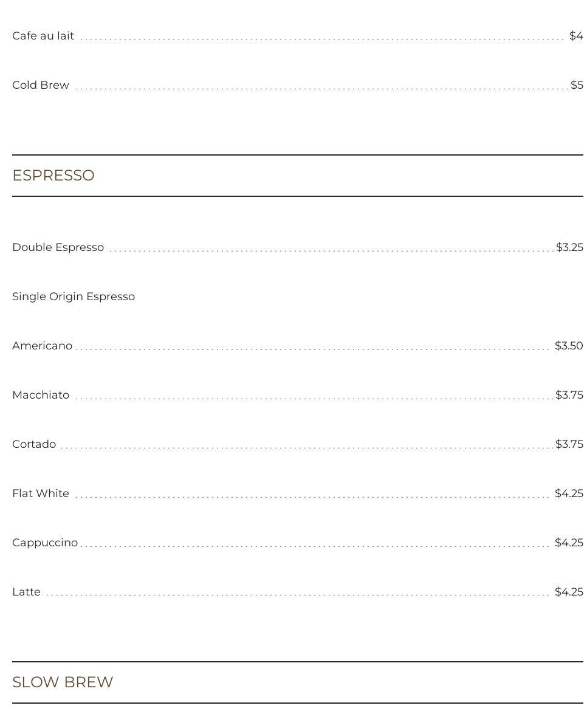The height and width of the screenshot is (728, 587).
Task: Click the Double Espresso item
Action: coord(58,247)
